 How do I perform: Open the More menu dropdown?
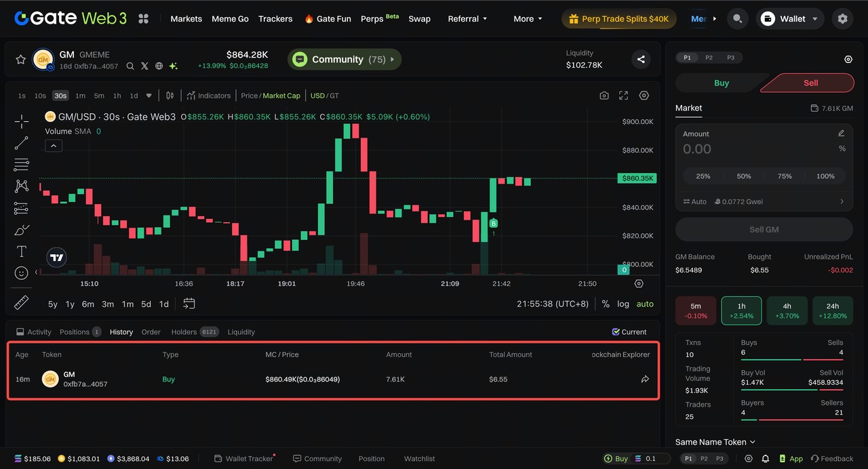pyautogui.click(x=528, y=19)
